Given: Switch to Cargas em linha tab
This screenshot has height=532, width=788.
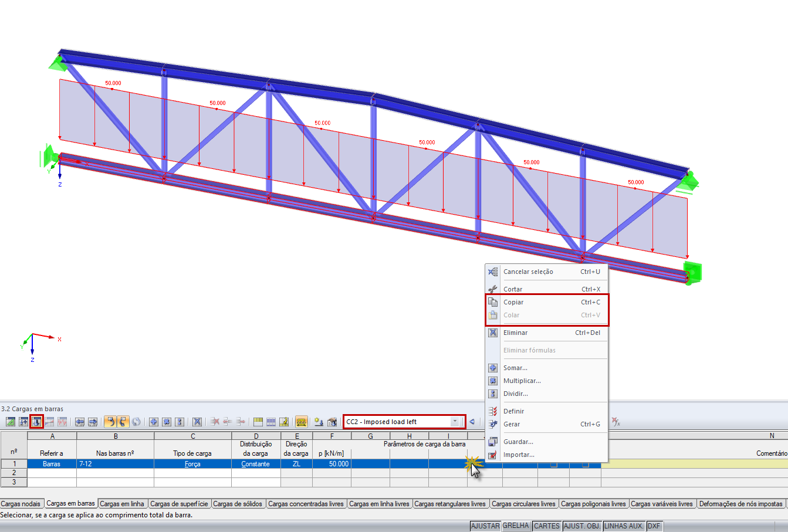Looking at the screenshot, I should [x=122, y=504].
